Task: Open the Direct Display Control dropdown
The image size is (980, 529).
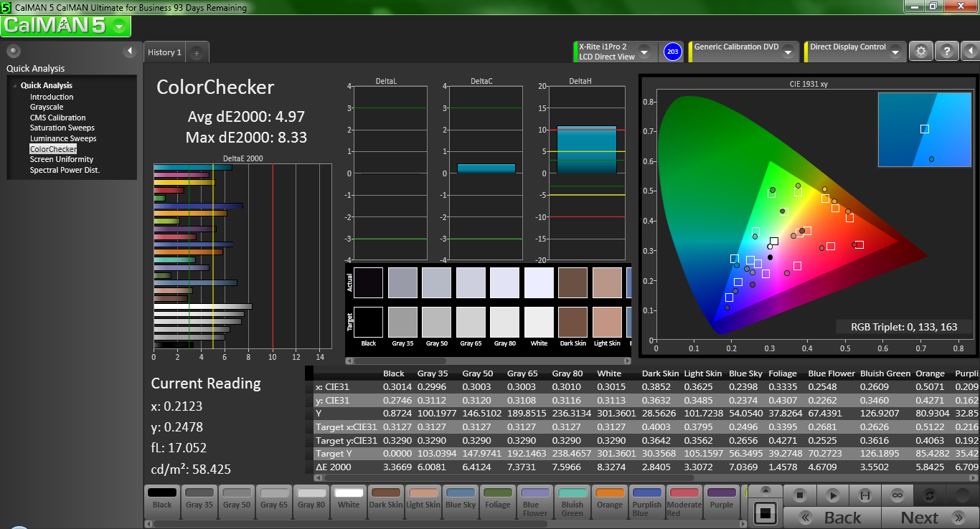Action: pyautogui.click(x=897, y=52)
